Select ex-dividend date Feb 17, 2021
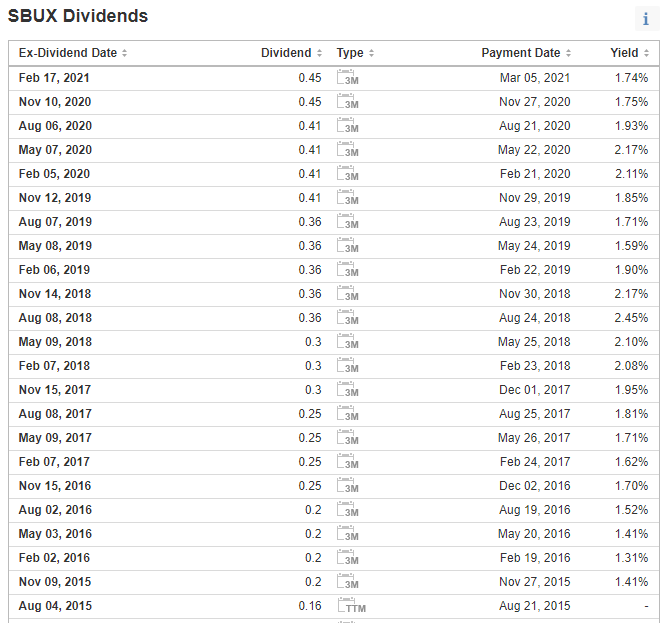The width and height of the screenshot is (665, 623). click(x=54, y=78)
